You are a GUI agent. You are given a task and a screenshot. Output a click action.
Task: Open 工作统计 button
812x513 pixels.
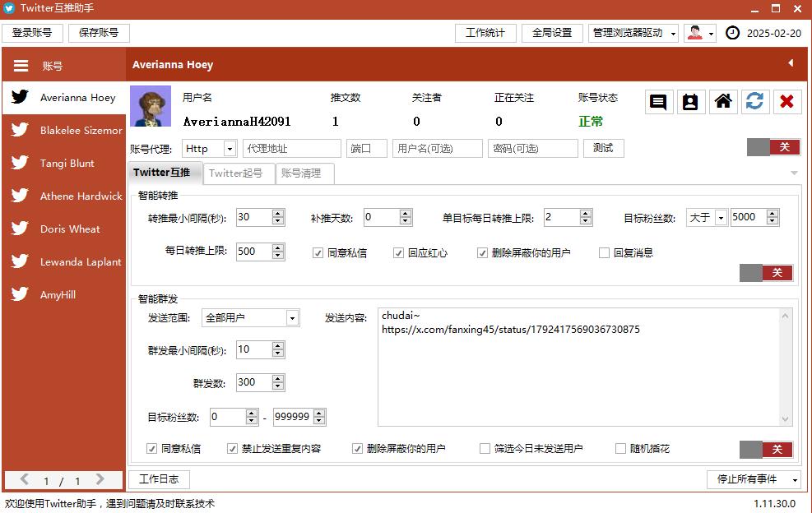tap(485, 33)
